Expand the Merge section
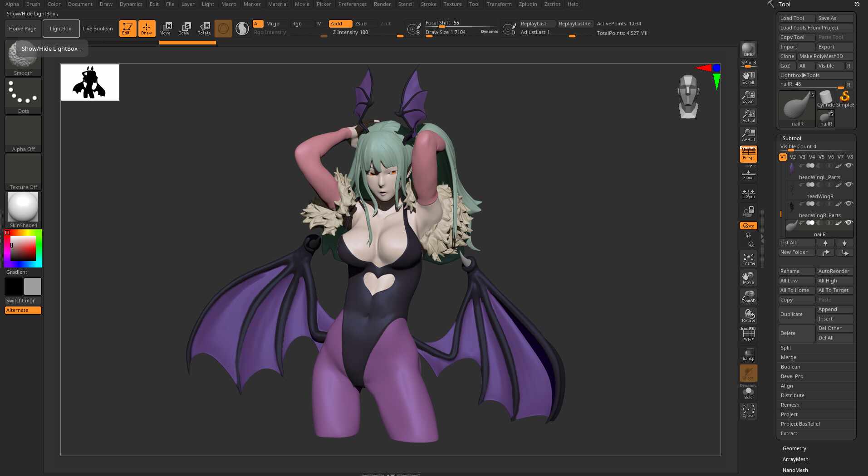 pos(788,357)
